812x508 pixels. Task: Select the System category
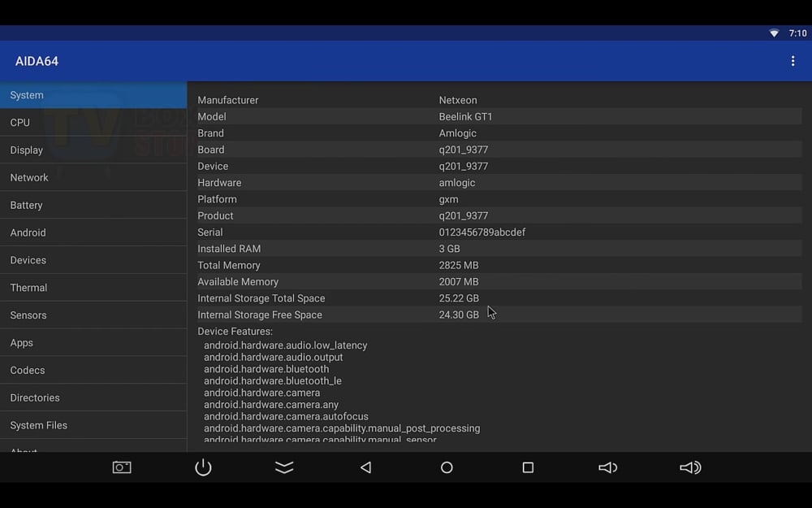click(x=93, y=95)
